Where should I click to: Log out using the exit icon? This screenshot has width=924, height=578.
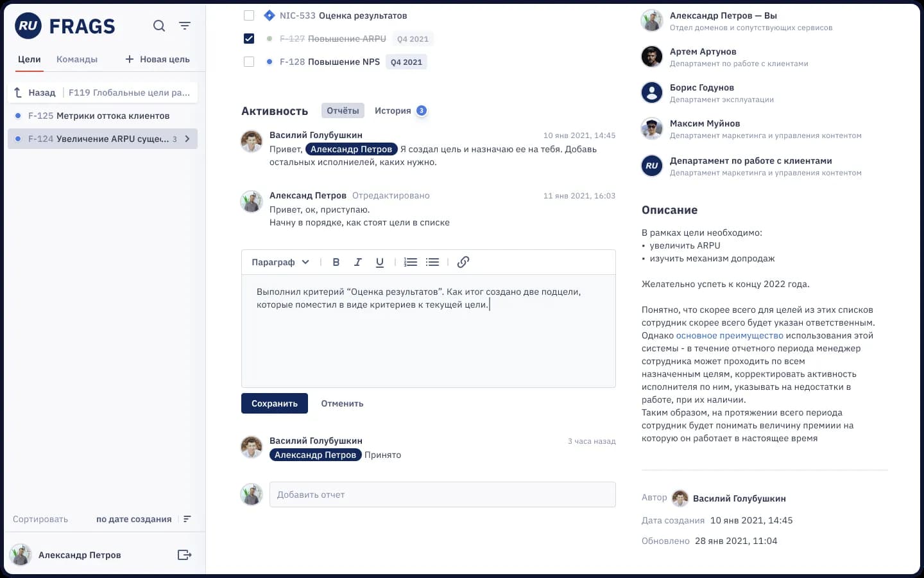185,555
